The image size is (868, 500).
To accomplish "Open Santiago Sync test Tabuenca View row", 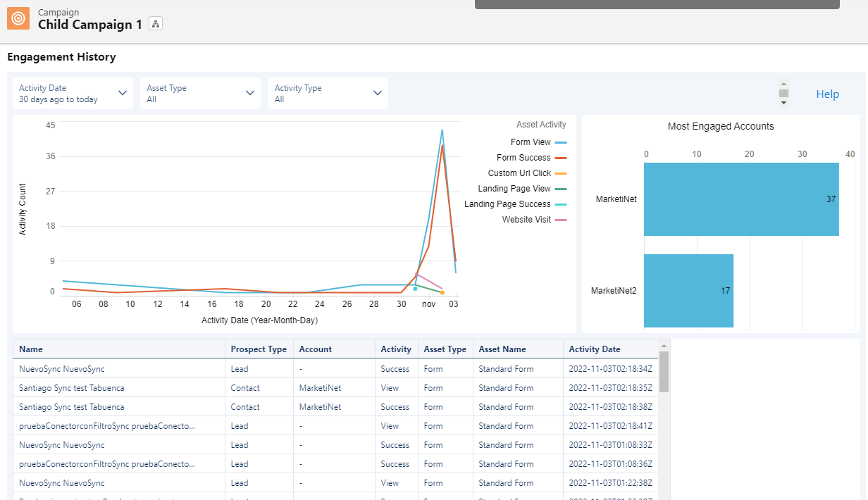I will pos(335,388).
